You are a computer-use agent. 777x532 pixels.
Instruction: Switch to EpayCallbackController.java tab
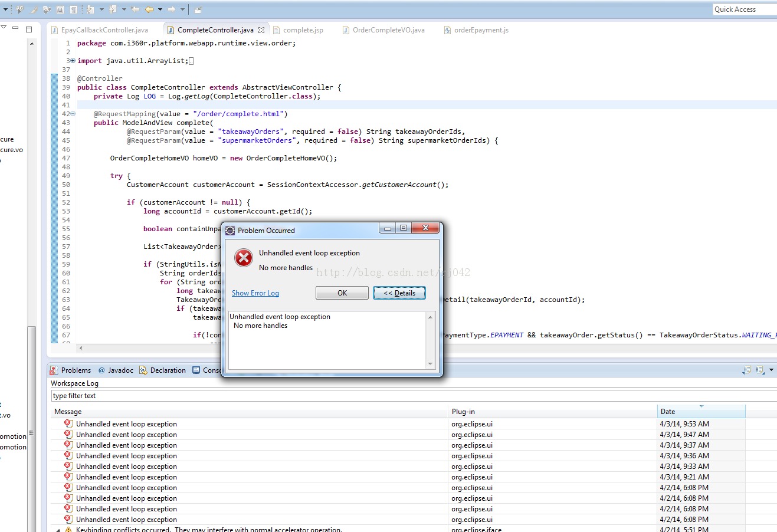click(x=100, y=30)
